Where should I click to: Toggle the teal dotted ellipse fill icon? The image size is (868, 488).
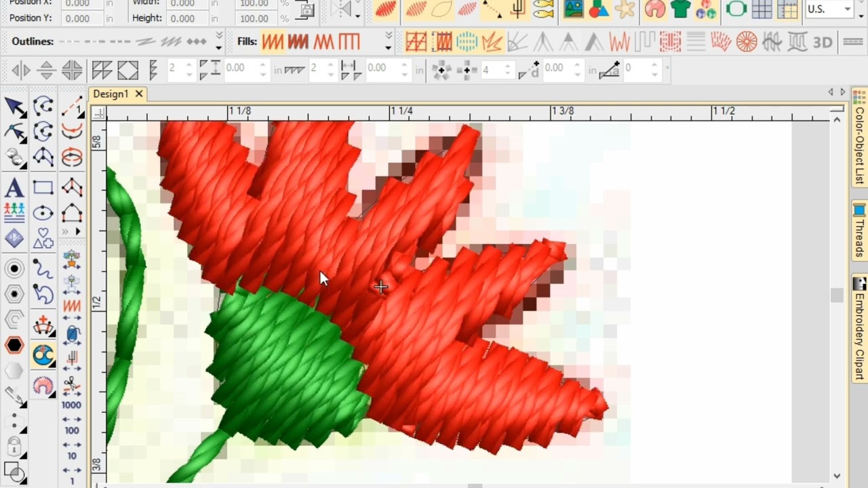tap(467, 42)
